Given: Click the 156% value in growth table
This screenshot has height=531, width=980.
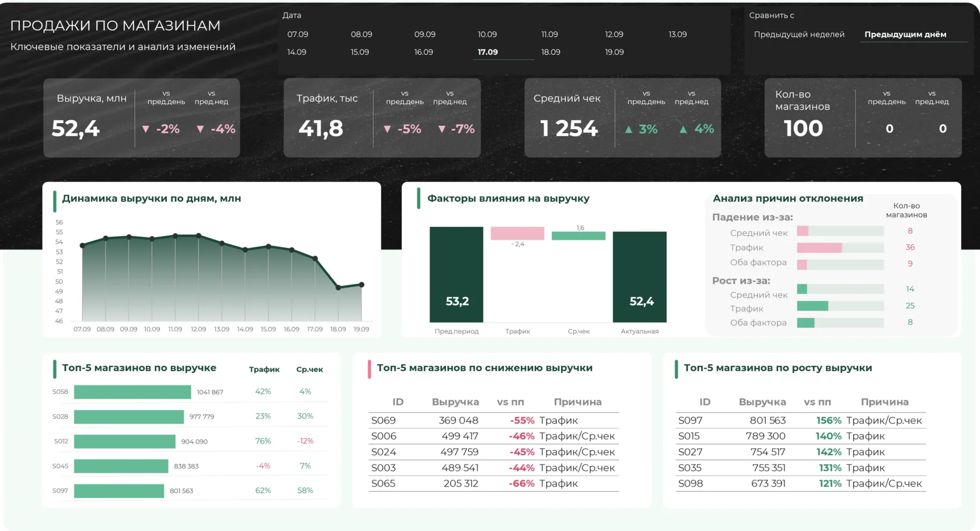Looking at the screenshot, I should coord(829,420).
